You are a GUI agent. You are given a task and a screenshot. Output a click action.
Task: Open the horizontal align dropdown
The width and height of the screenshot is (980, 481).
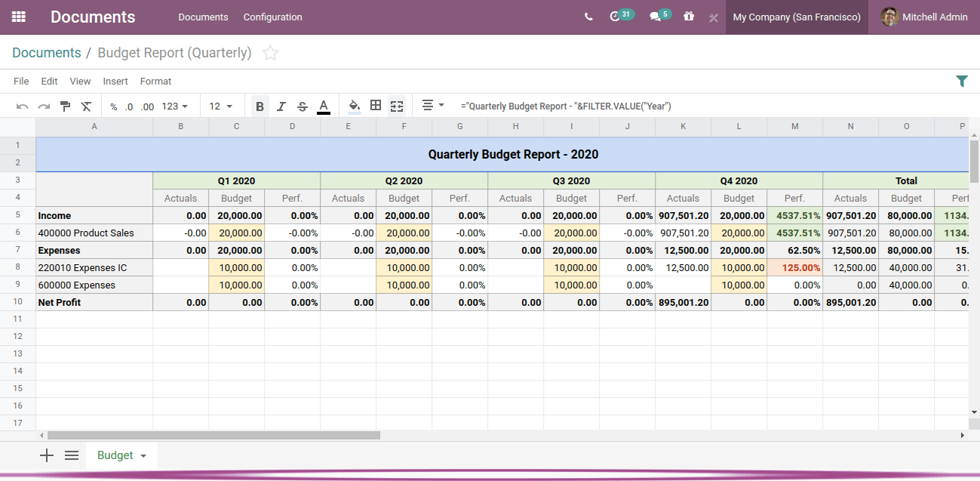coord(433,106)
